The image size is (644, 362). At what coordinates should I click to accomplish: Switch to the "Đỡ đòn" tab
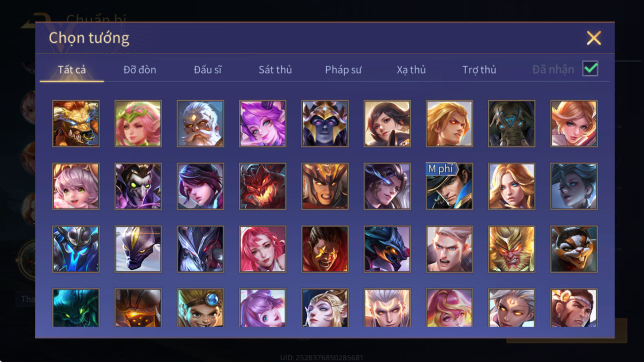(140, 70)
